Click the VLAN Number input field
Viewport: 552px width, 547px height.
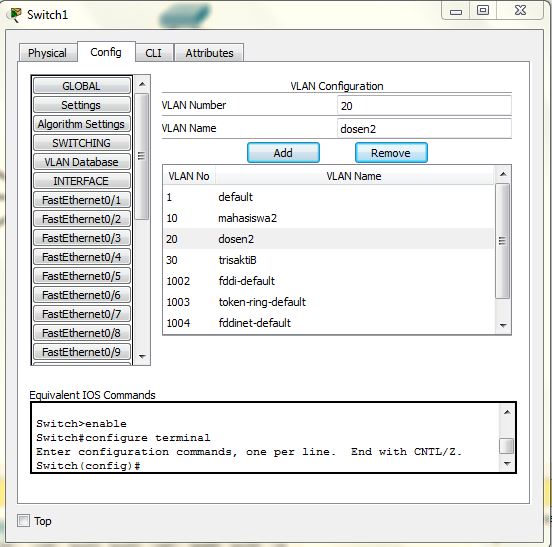coord(424,106)
